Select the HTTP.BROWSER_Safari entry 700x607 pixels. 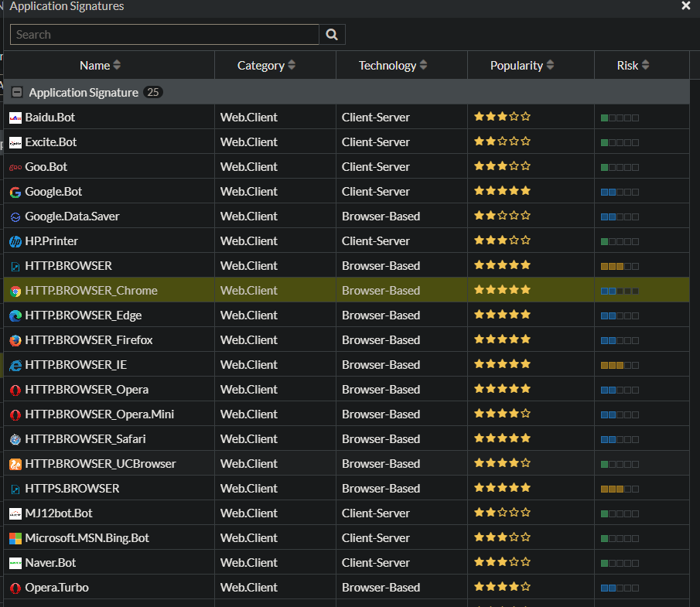85,439
